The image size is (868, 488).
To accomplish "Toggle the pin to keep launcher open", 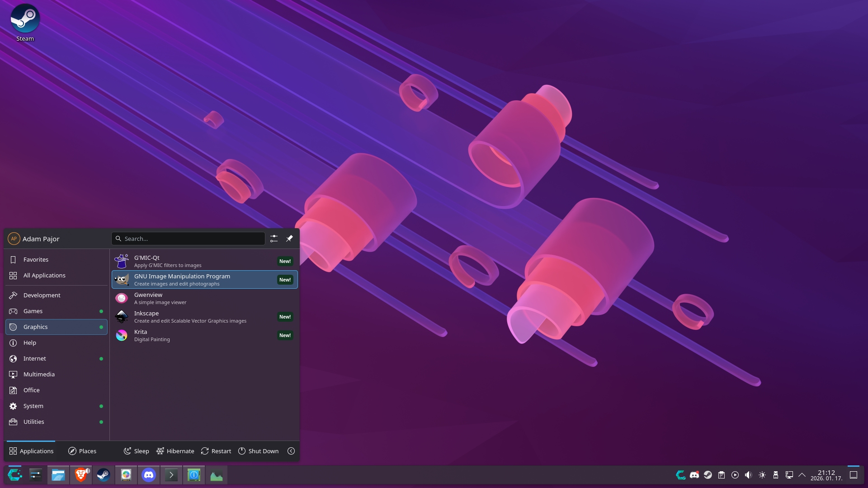I will (x=289, y=239).
